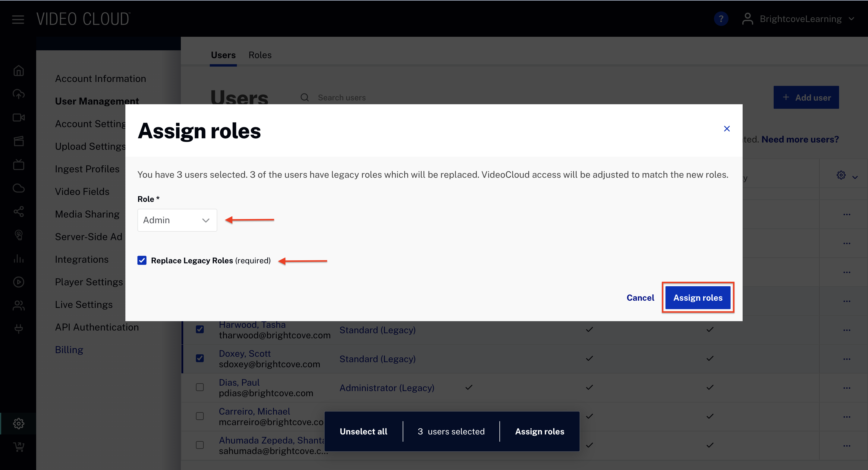Click the blue Assign roles button
The width and height of the screenshot is (868, 470).
pos(697,297)
